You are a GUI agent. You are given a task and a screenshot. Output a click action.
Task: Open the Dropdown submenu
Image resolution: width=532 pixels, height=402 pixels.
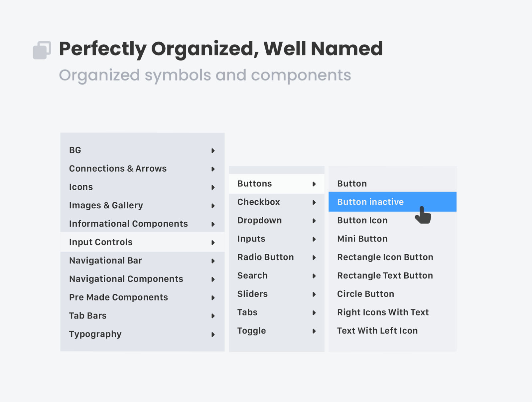[x=260, y=220]
